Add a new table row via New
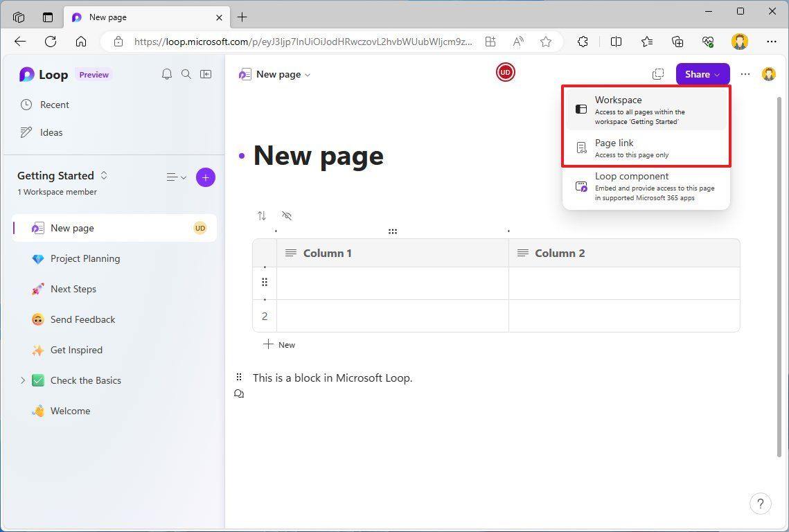Viewport: 789px width, 532px height. tap(280, 344)
